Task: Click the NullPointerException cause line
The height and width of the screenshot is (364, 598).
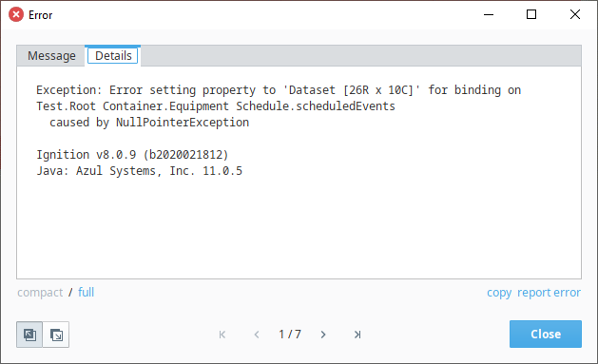Action: coord(149,123)
